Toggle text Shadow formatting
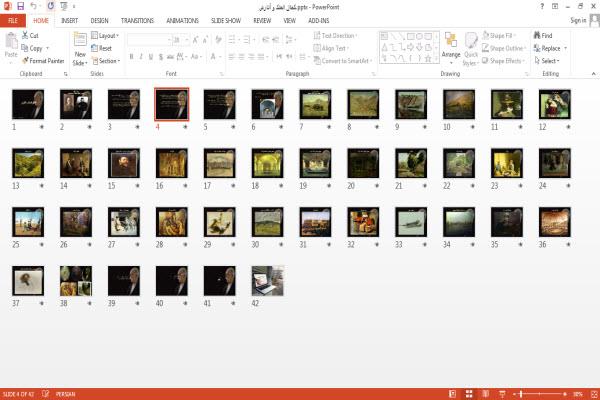This screenshot has width=600, height=400. [161, 57]
